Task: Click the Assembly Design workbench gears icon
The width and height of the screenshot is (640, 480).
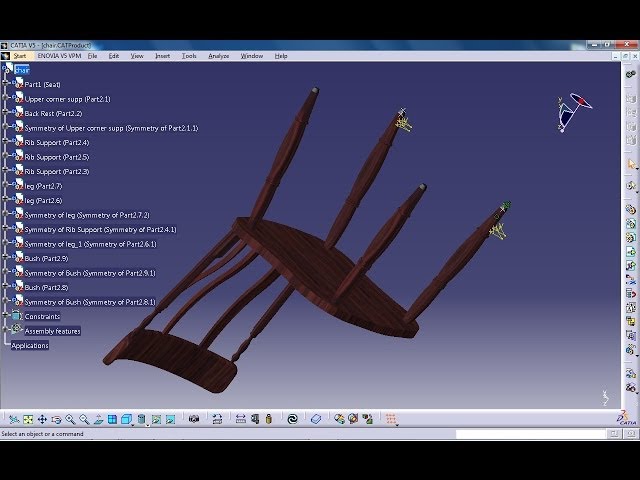Action: pos(631,74)
